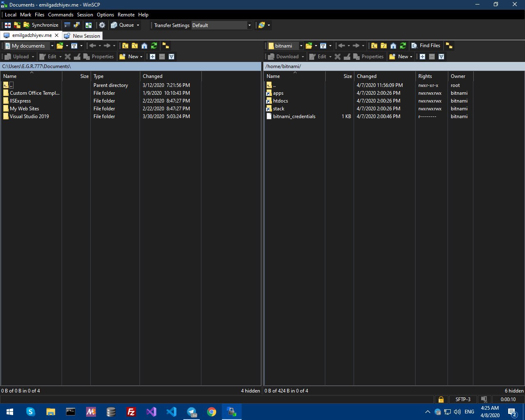Image resolution: width=525 pixels, height=420 pixels.
Task: Select htdocs folder in remote panel
Action: [277, 101]
